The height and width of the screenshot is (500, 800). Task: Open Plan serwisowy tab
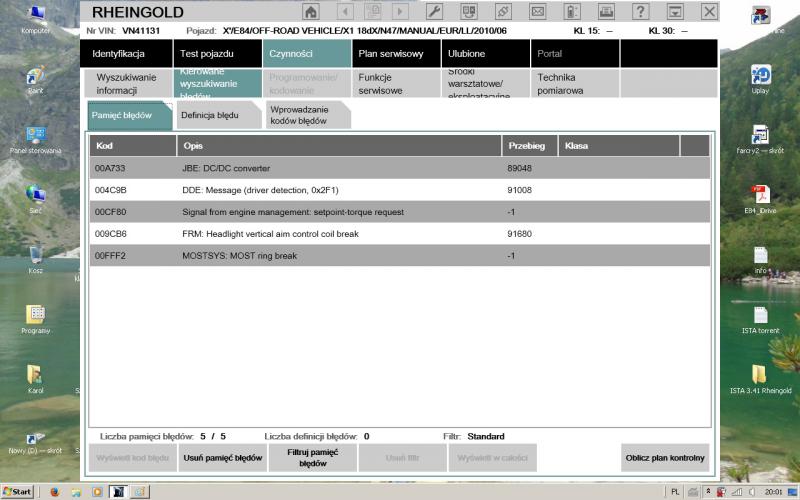[x=396, y=54]
